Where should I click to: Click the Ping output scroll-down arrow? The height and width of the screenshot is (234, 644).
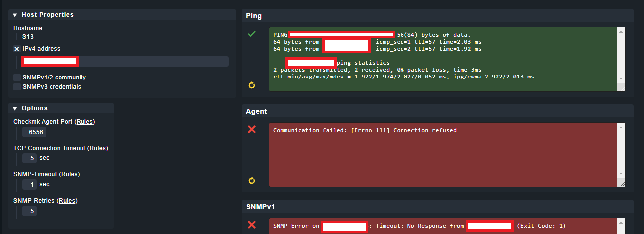tap(621, 78)
